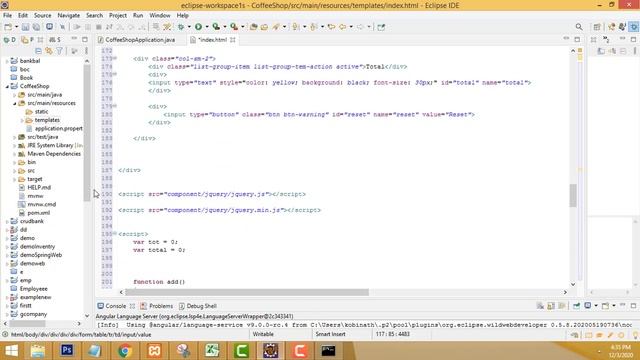Open Google Chrome from the Windows taskbar

click(x=125, y=350)
